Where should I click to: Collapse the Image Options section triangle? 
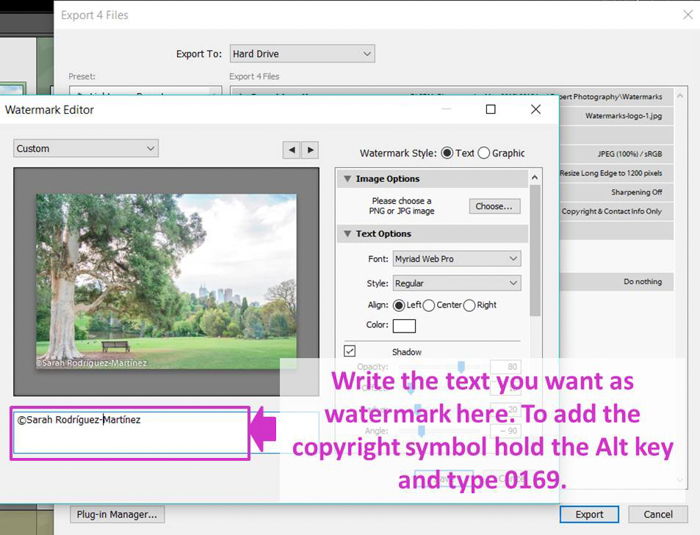[346, 179]
